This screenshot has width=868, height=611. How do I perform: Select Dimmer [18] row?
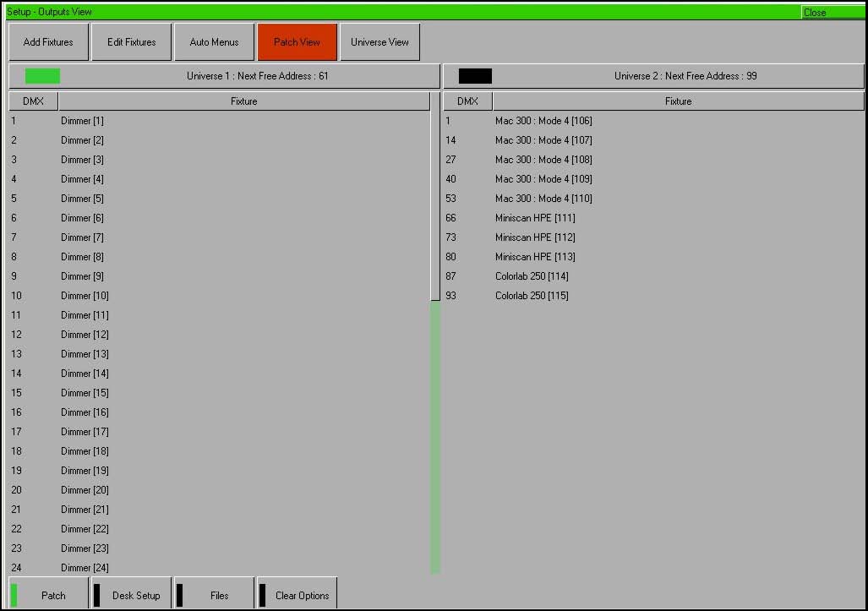click(x=219, y=451)
